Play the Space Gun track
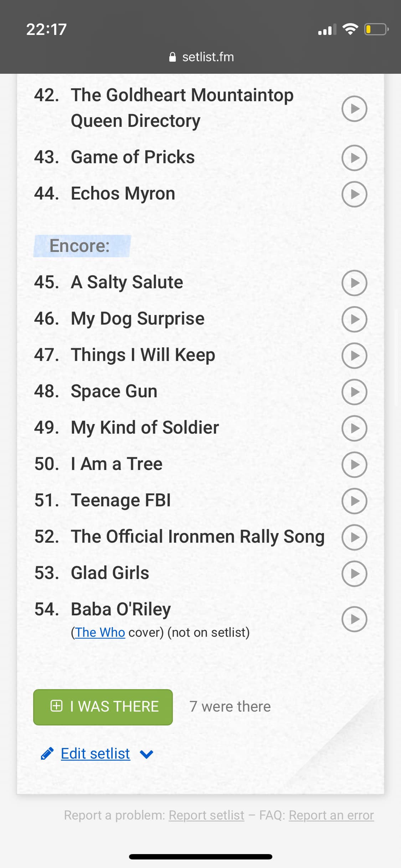Image resolution: width=401 pixels, height=868 pixels. pyautogui.click(x=354, y=392)
